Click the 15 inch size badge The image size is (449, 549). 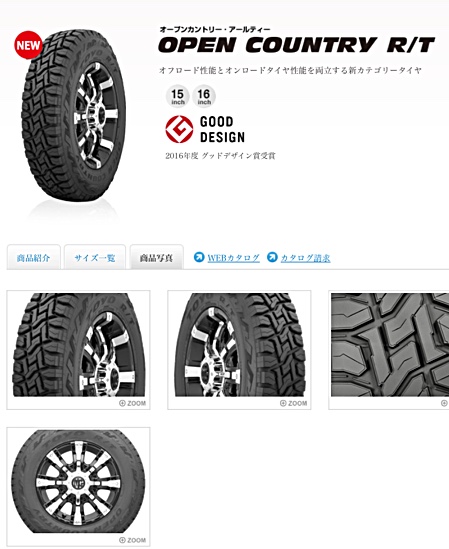tap(178, 96)
